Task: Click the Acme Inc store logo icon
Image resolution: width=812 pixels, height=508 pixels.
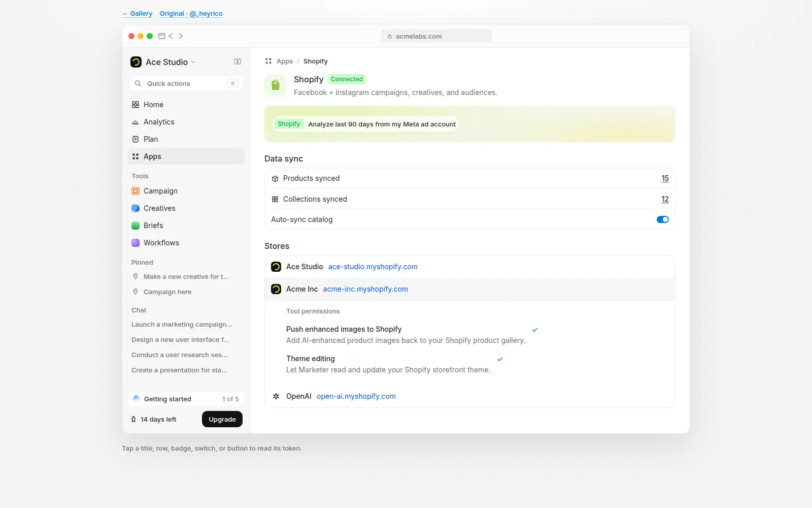Action: tap(276, 289)
